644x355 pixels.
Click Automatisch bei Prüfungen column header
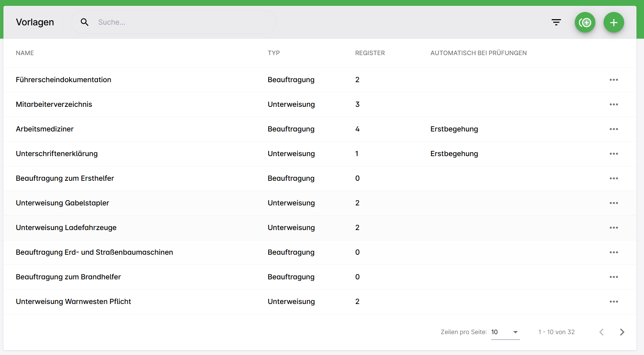tap(478, 53)
